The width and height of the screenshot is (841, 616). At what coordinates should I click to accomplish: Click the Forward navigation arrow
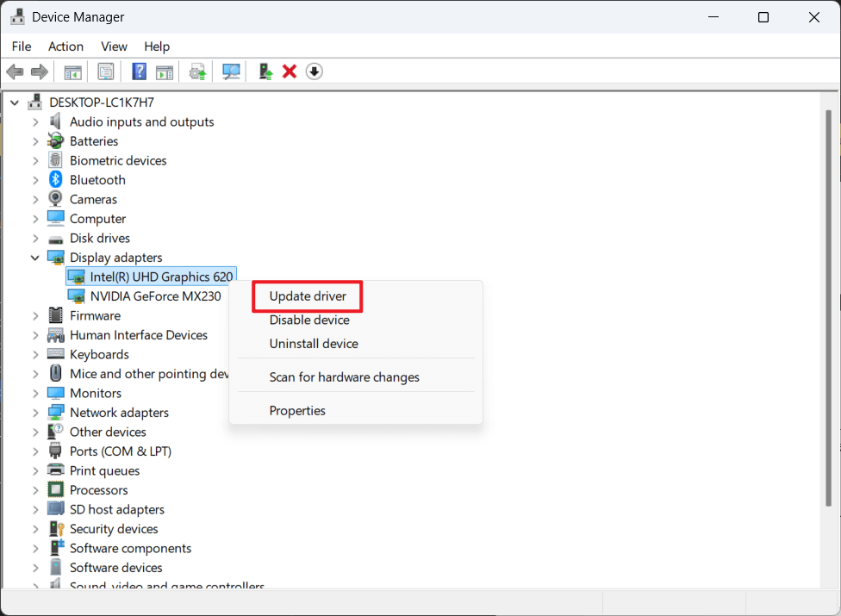pos(39,71)
